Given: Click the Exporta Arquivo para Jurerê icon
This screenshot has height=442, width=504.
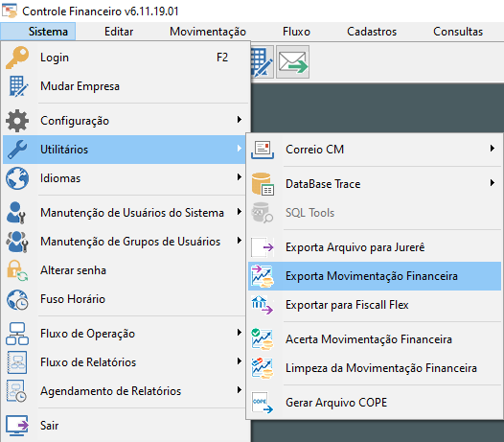Looking at the screenshot, I should point(263,247).
